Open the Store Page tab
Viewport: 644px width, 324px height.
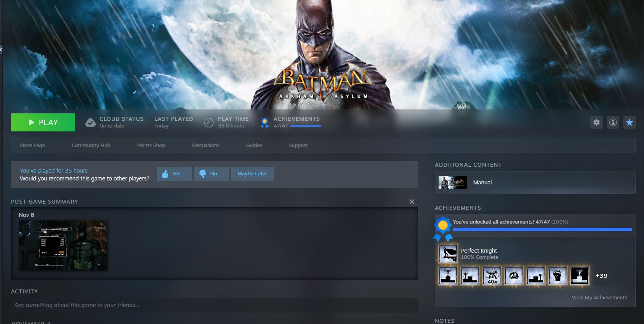[32, 145]
